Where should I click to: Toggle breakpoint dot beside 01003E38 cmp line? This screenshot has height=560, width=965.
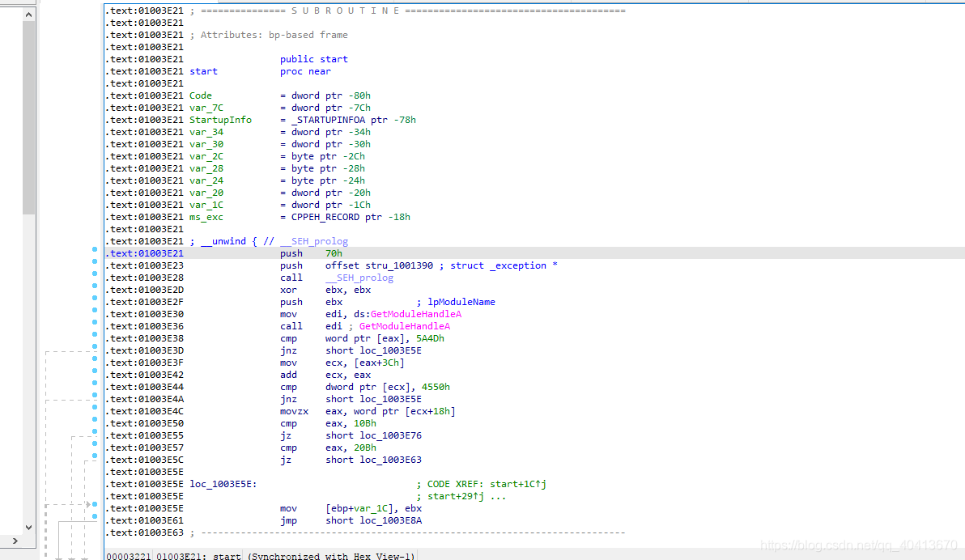pyautogui.click(x=95, y=334)
